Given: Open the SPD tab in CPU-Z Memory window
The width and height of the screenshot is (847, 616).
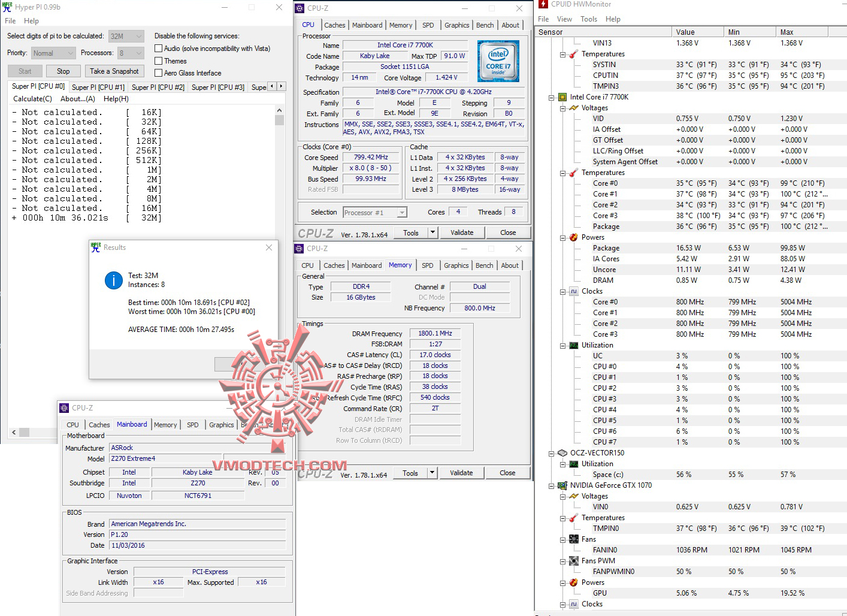Looking at the screenshot, I should tap(427, 265).
